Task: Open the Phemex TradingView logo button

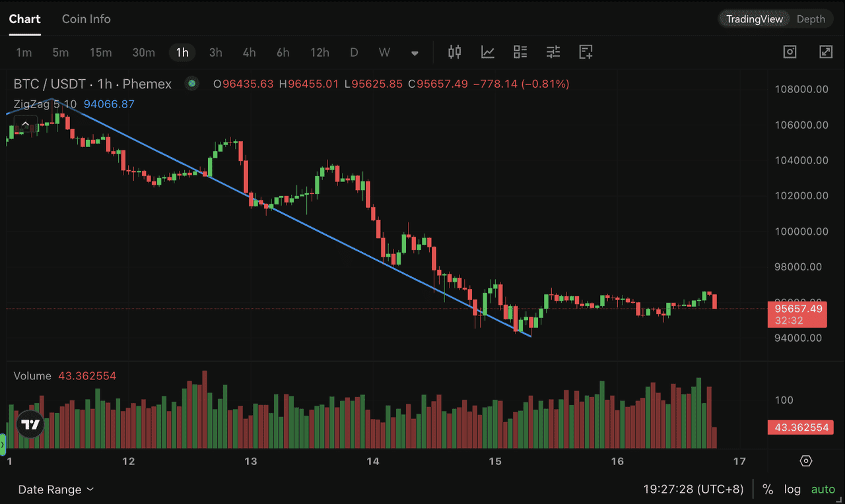Action: pyautogui.click(x=29, y=425)
